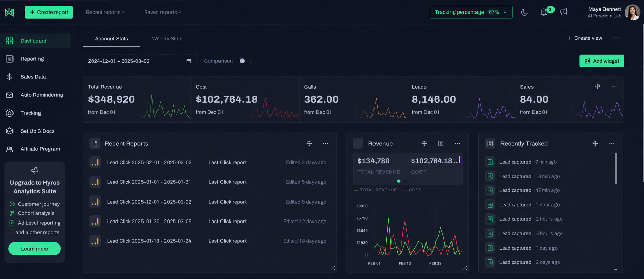This screenshot has width=644, height=279.
Task: Click the Recently Tracked header icon
Action: 490,143
